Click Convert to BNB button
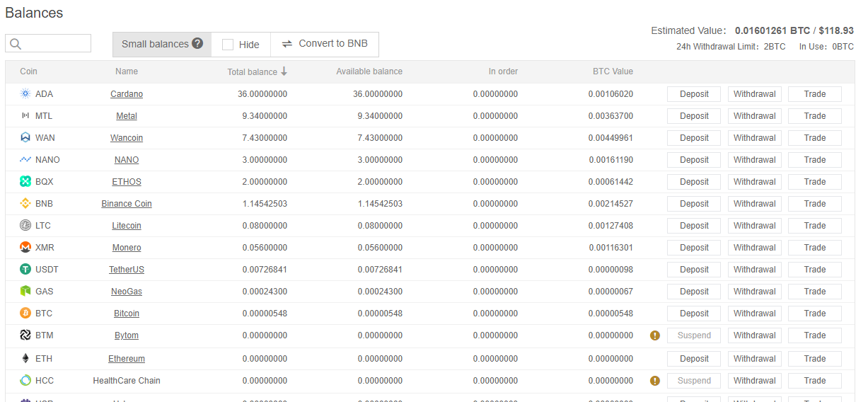This screenshot has width=868, height=402. pos(325,44)
